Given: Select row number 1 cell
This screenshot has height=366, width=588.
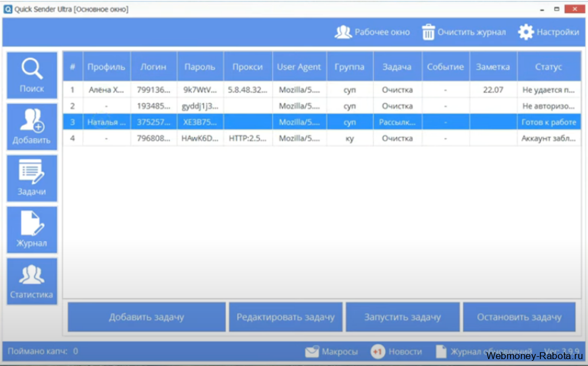Looking at the screenshot, I should click(73, 90).
